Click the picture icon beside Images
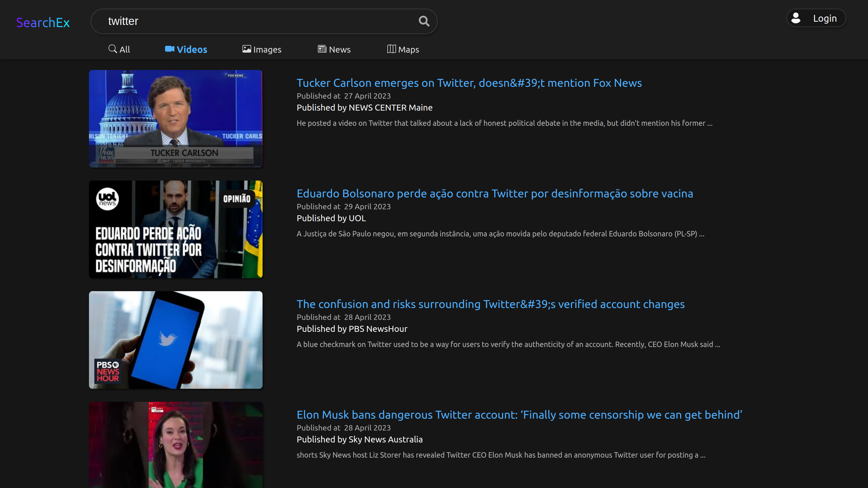The width and height of the screenshot is (868, 488). click(x=247, y=49)
